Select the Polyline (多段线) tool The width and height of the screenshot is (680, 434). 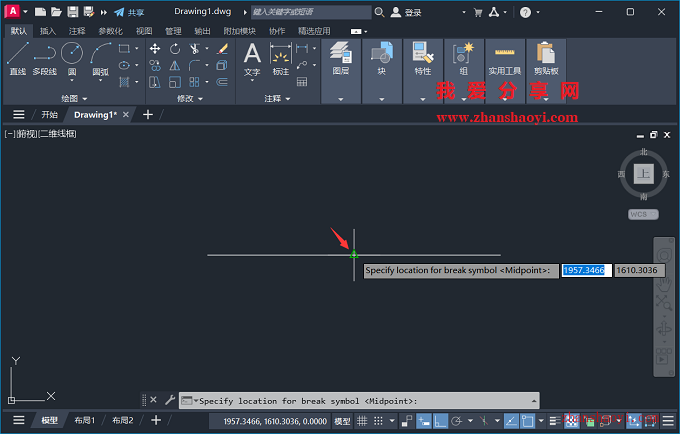click(x=45, y=59)
